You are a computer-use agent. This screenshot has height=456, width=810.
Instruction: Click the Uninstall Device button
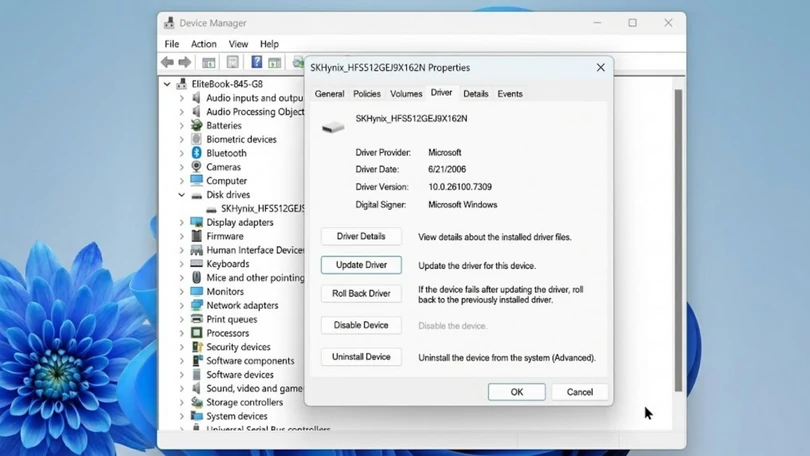pyautogui.click(x=361, y=356)
